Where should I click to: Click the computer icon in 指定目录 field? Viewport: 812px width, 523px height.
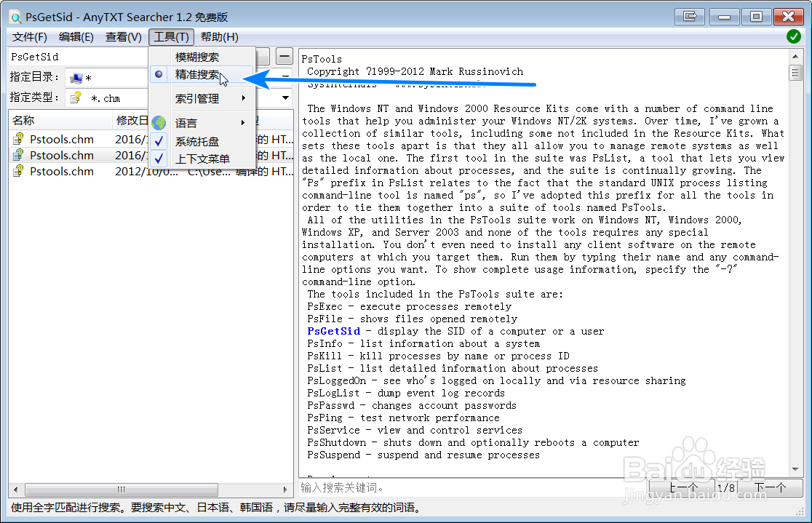coord(76,78)
